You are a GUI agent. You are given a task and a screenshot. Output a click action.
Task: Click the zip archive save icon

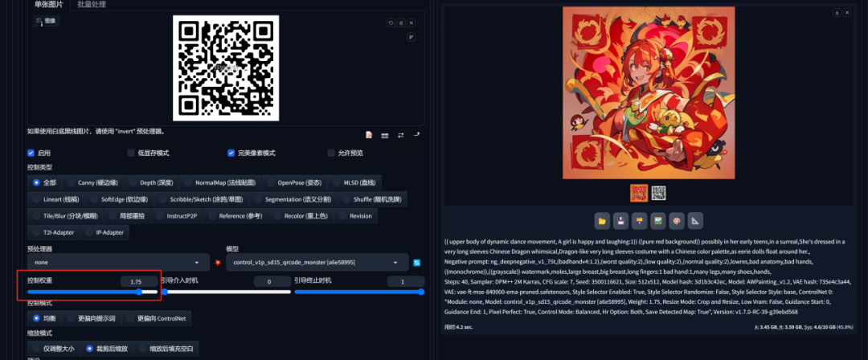click(x=640, y=221)
